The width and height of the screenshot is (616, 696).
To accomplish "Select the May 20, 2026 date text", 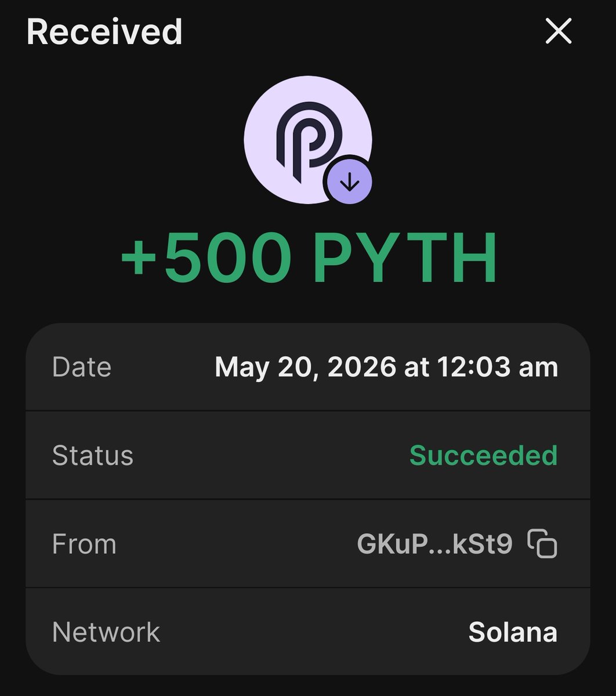I will 306,368.
